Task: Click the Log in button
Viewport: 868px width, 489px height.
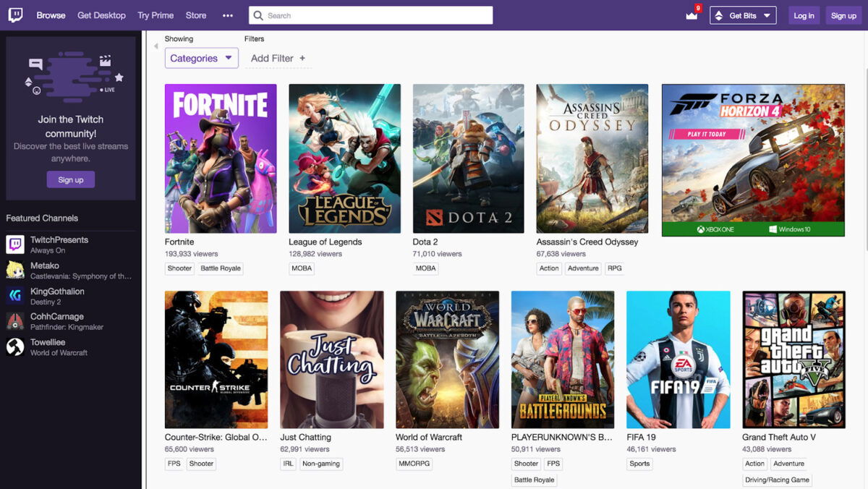Action: click(x=804, y=14)
